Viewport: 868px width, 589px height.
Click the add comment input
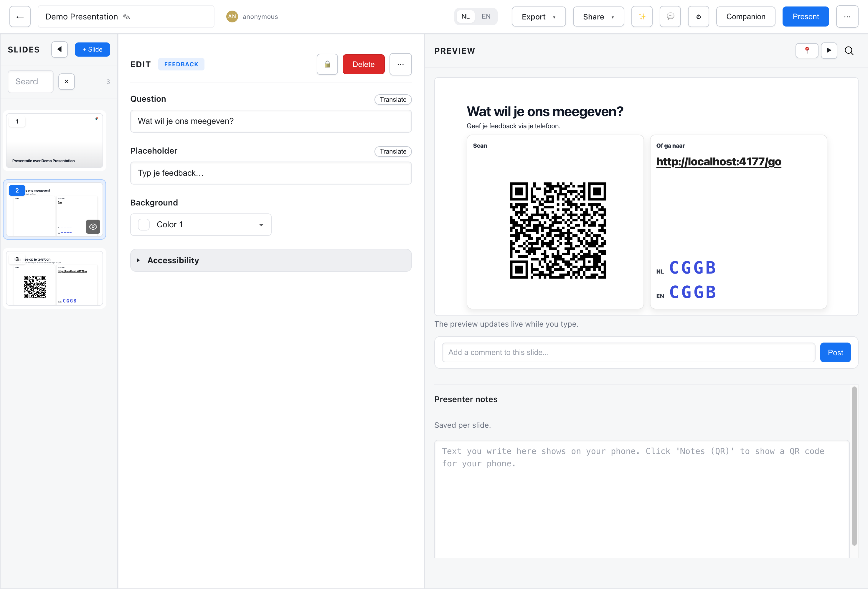pos(628,353)
